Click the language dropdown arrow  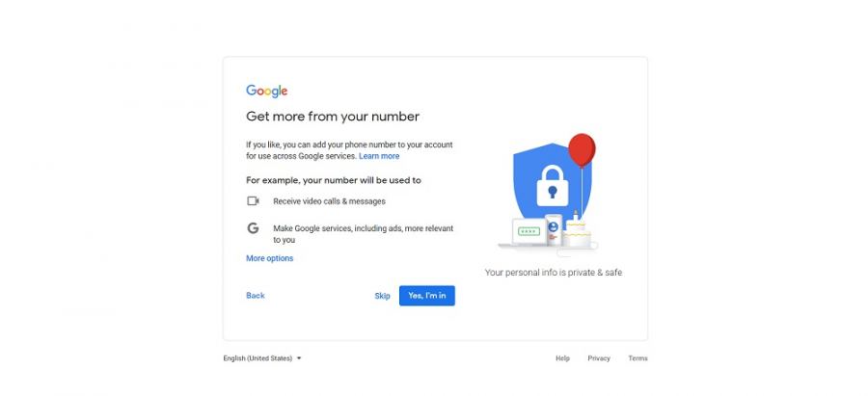point(299,358)
